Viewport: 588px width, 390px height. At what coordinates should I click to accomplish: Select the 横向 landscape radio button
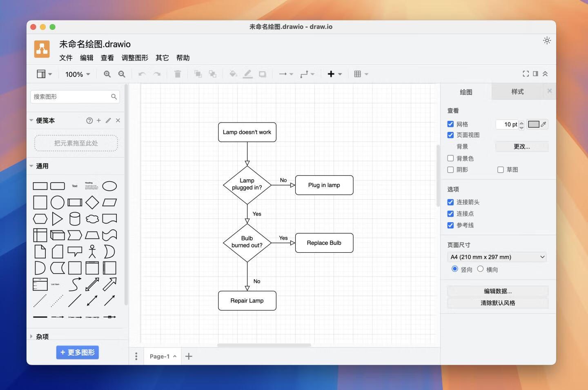coord(480,269)
